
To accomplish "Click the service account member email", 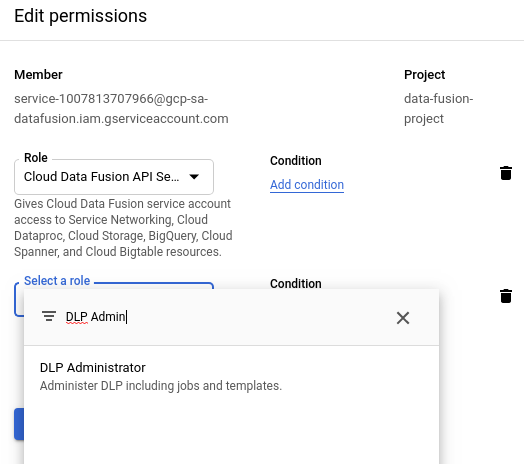I will point(121,109).
